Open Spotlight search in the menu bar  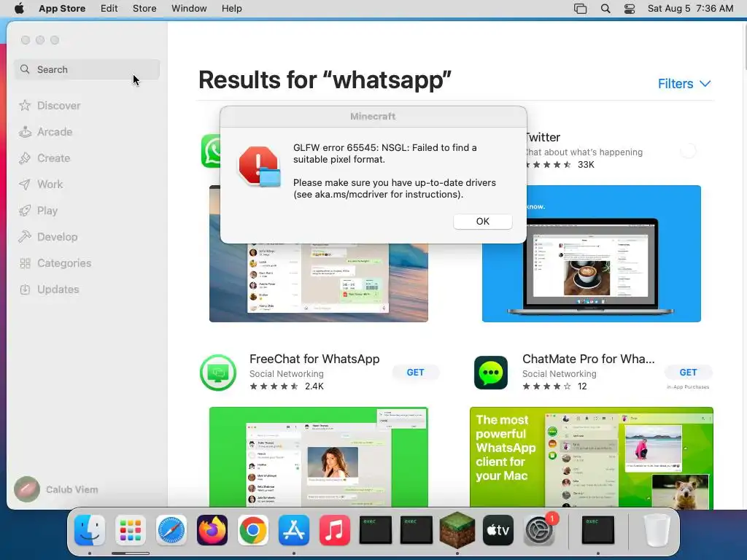(x=605, y=9)
